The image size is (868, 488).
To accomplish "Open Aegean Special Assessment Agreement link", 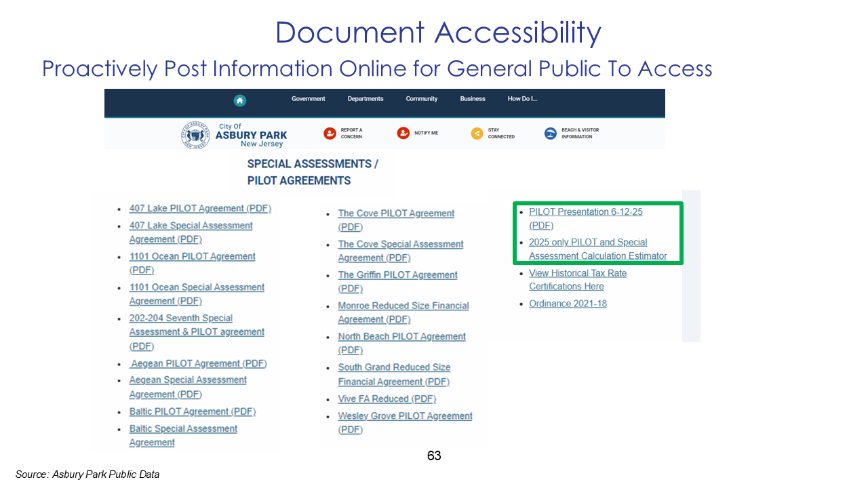I will 188,387.
